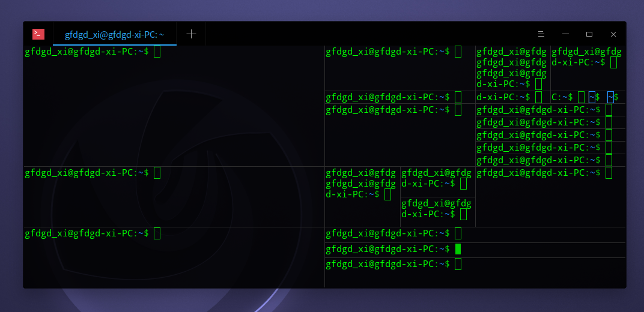Maximize the terminal window
644x312 pixels.
pyautogui.click(x=589, y=34)
